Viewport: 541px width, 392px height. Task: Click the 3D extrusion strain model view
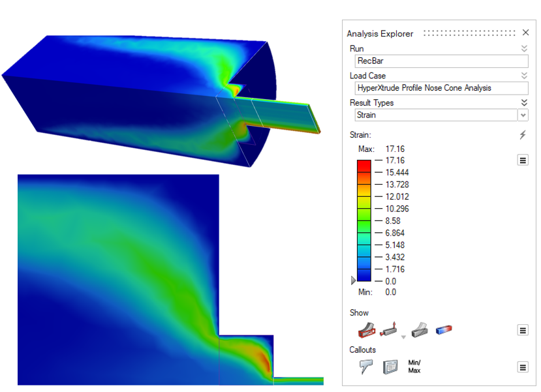click(x=161, y=101)
